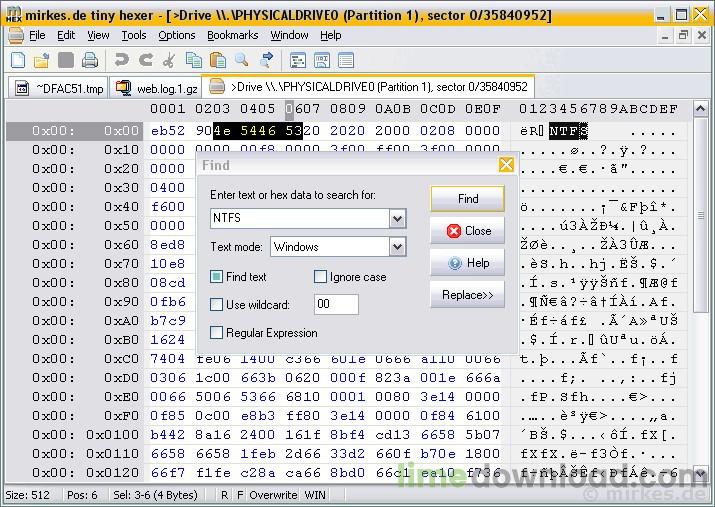Click the Cut scissors icon
The height and width of the screenshot is (507, 715).
pos(169,61)
